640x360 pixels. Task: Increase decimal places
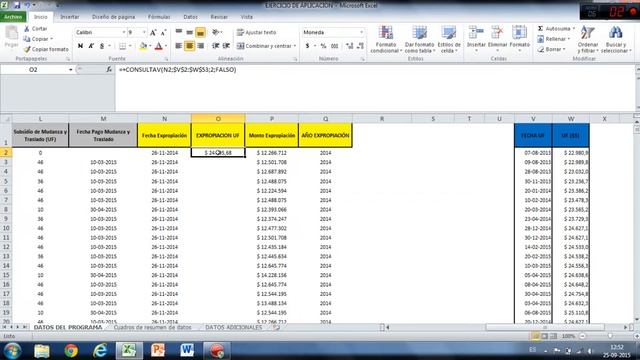[x=349, y=46]
